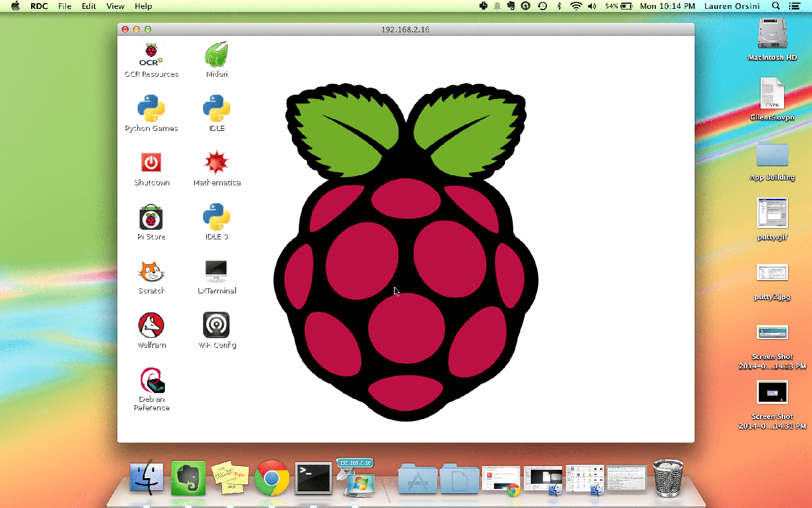Click the Wi-Fi status menu bar icon
812x508 pixels.
[x=575, y=6]
